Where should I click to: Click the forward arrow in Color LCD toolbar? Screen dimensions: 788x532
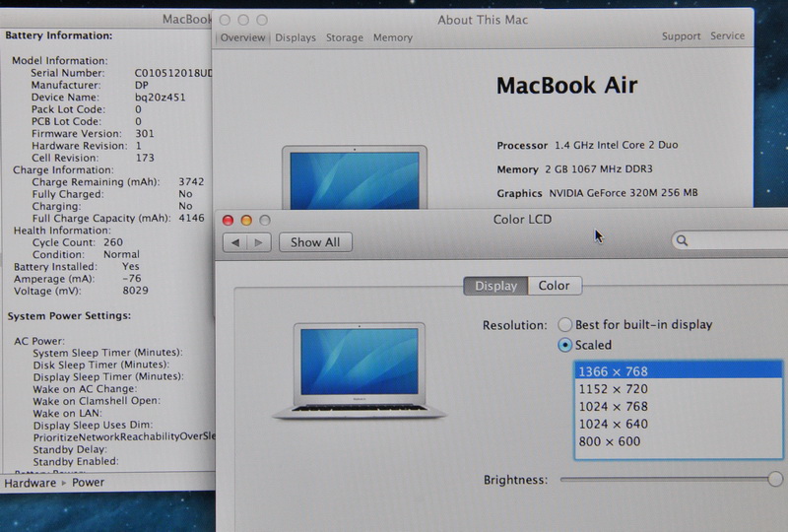pos(259,243)
